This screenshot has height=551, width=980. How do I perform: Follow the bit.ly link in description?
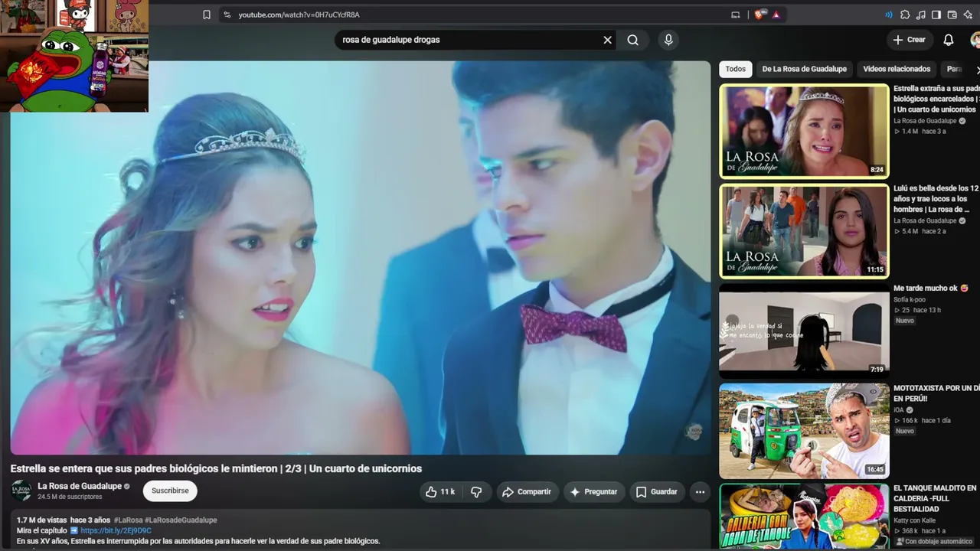[116, 530]
